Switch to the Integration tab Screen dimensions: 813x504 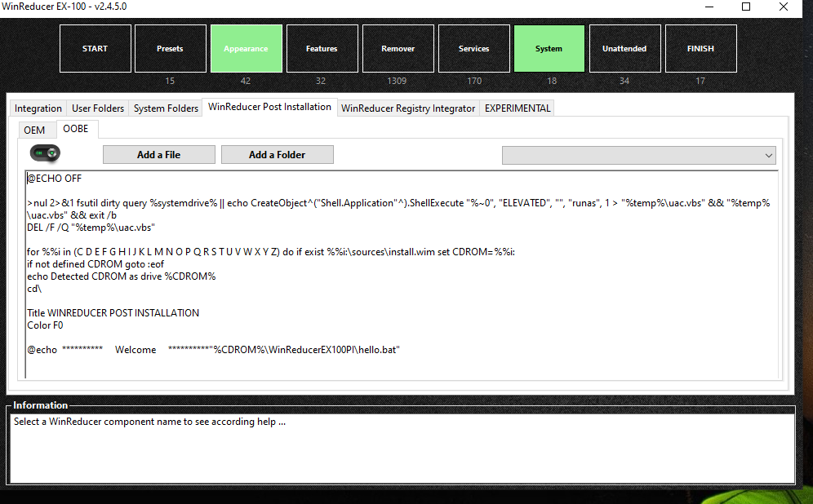tap(38, 108)
